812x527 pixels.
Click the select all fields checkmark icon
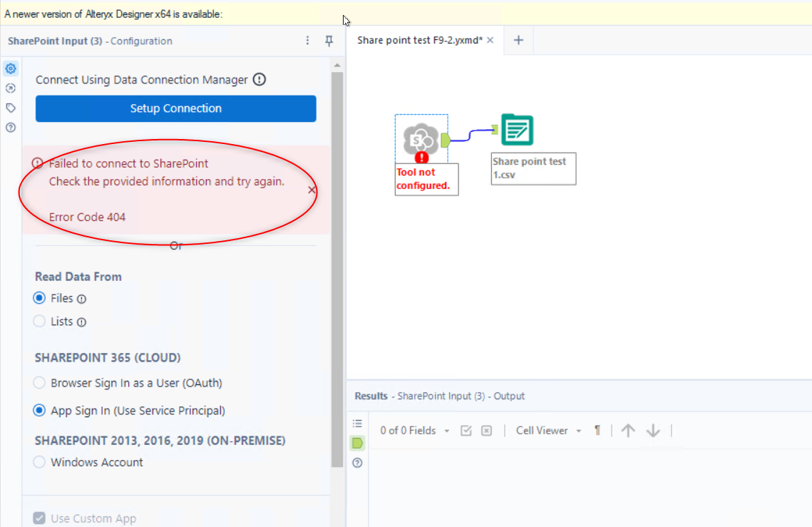pyautogui.click(x=466, y=430)
